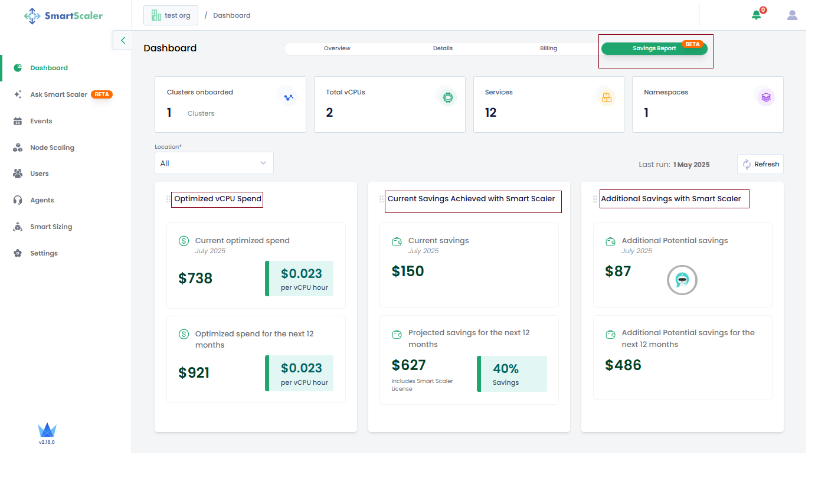Click the chatbot robot icon
The width and height of the screenshot is (815, 504).
coord(682,280)
